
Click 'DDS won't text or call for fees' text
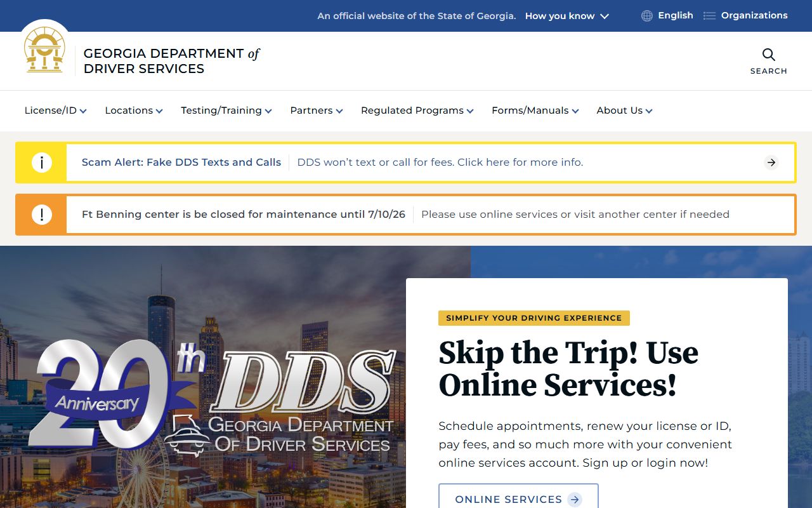point(440,163)
